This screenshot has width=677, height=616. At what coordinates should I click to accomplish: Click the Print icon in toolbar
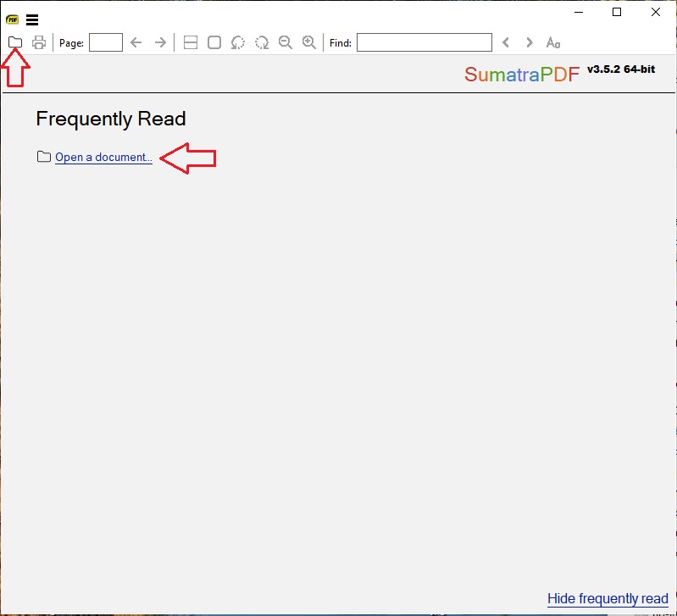pyautogui.click(x=39, y=42)
